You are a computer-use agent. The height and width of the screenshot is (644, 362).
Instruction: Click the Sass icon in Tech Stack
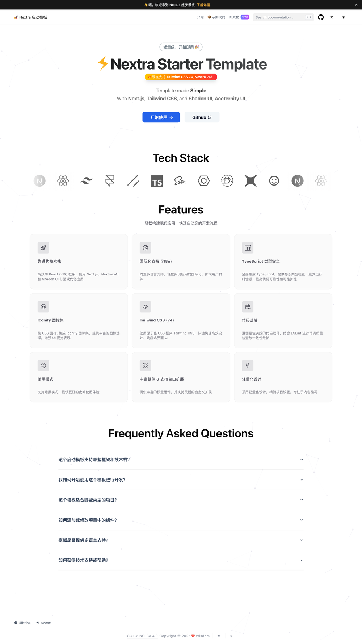click(x=180, y=181)
